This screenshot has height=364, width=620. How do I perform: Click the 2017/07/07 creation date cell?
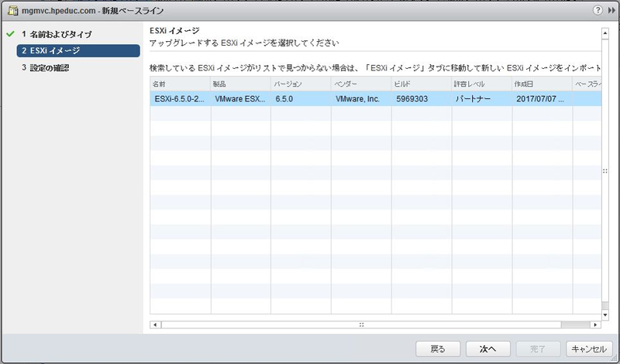542,99
